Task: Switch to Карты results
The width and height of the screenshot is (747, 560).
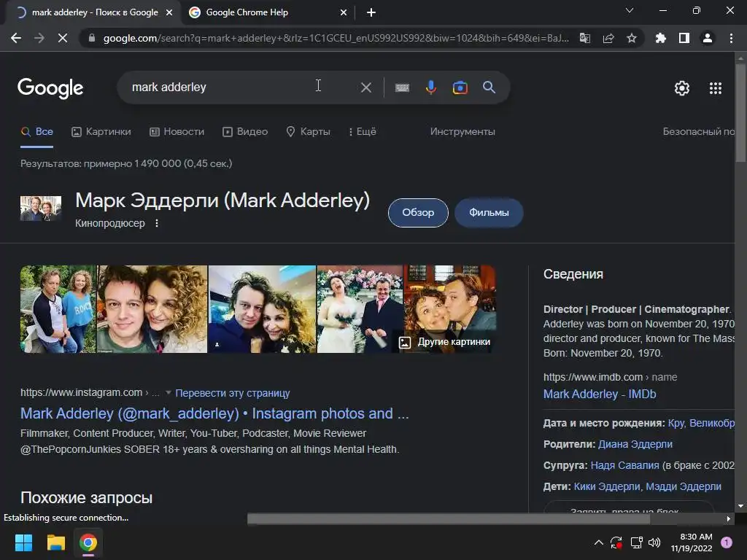Action: pos(308,131)
